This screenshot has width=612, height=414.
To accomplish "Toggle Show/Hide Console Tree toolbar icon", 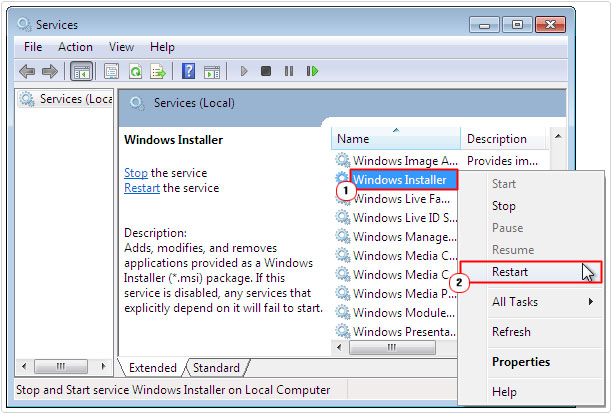I will click(x=82, y=71).
